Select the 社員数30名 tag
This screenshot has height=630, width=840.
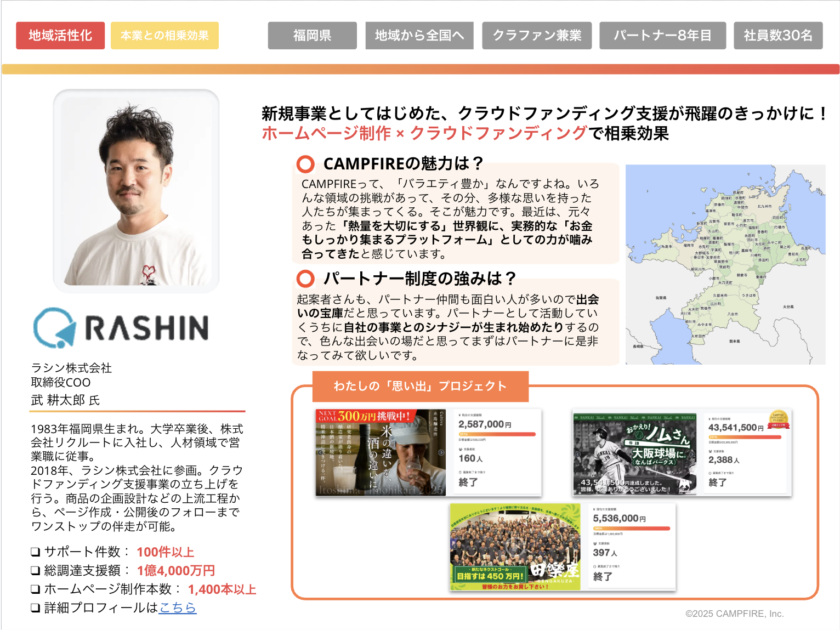778,36
